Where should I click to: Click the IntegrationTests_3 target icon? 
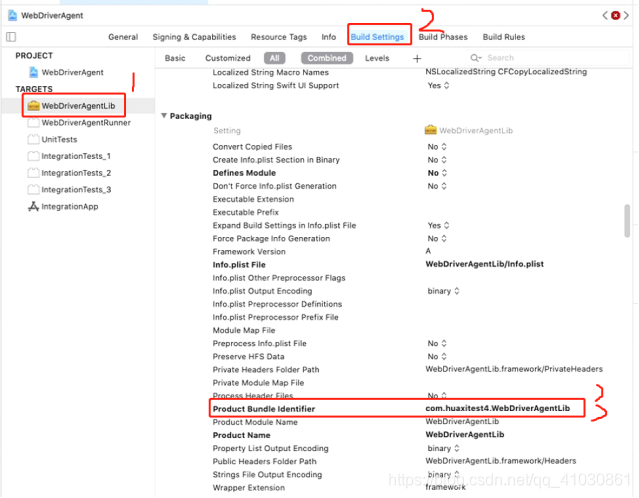(33, 190)
